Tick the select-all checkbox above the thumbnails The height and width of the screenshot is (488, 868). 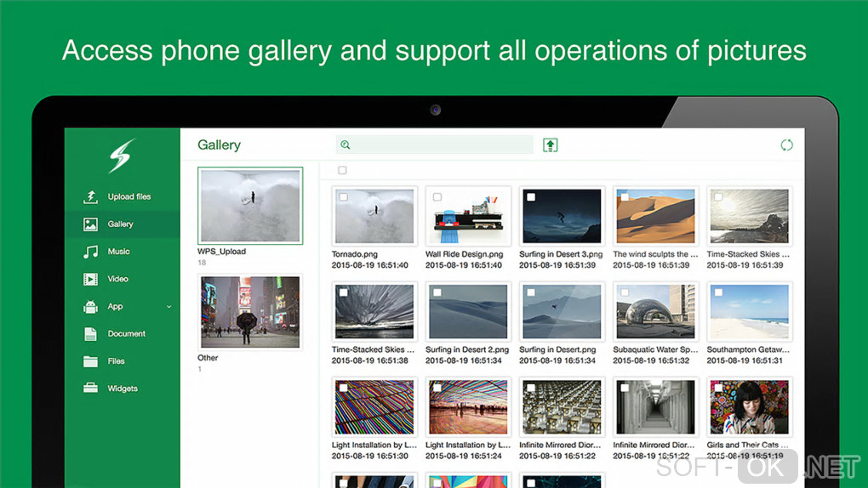click(x=342, y=170)
